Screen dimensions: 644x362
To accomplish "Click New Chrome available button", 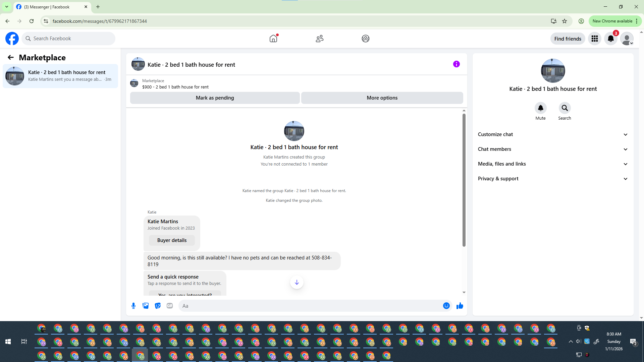I will (x=615, y=21).
